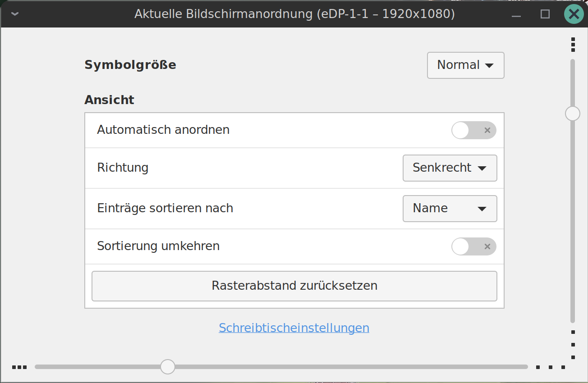Minimize the Bildschirmanordnung window

[516, 14]
